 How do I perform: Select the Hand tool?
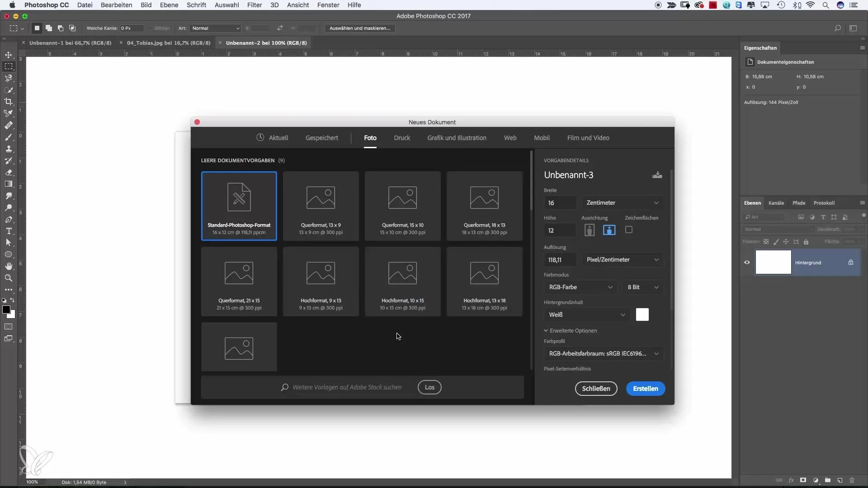[x=9, y=266]
